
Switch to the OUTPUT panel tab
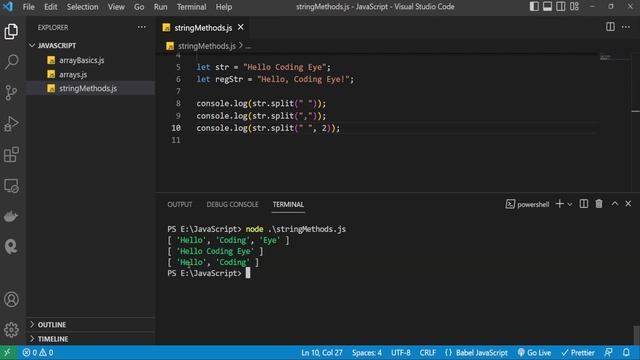[x=180, y=204]
